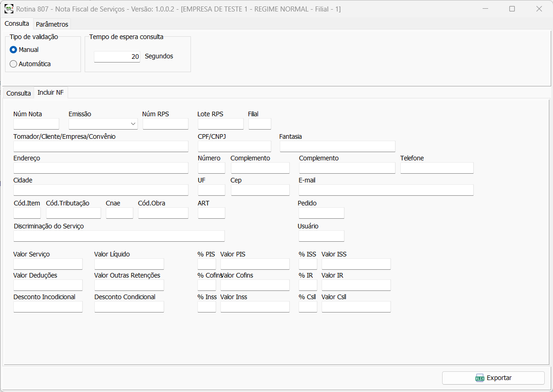553x392 pixels.
Task: Click the E-mail text field
Action: tap(386, 190)
